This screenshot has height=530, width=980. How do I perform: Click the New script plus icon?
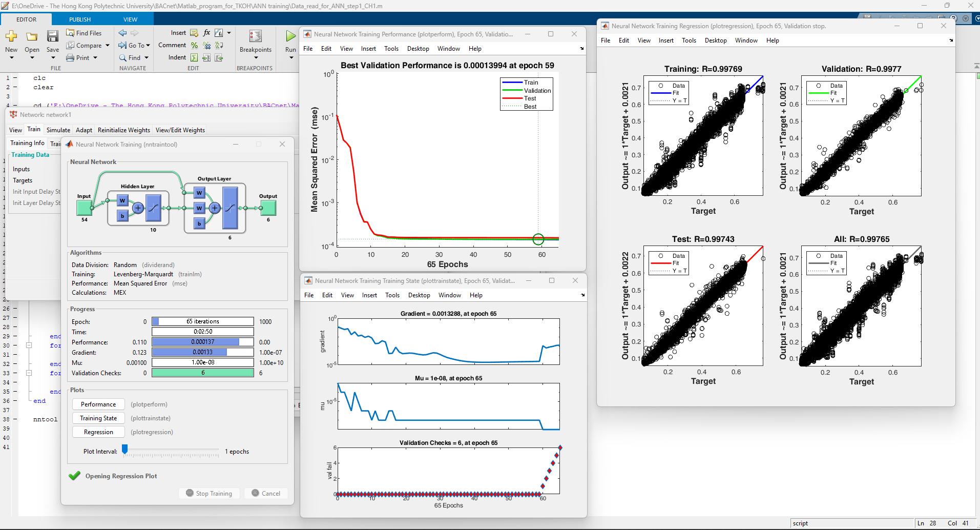(11, 36)
